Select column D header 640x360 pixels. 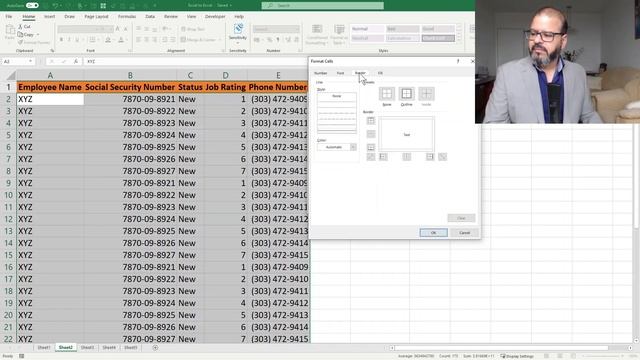tap(225, 76)
